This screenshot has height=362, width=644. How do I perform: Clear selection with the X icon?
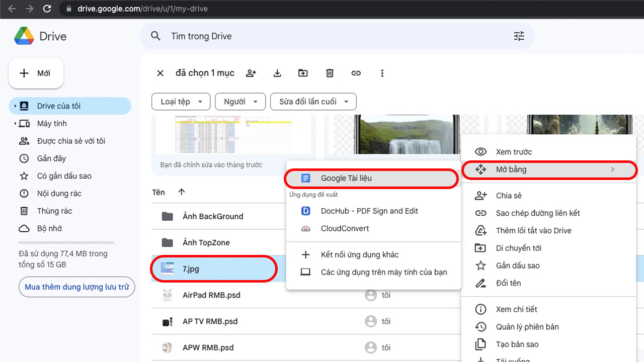(160, 73)
